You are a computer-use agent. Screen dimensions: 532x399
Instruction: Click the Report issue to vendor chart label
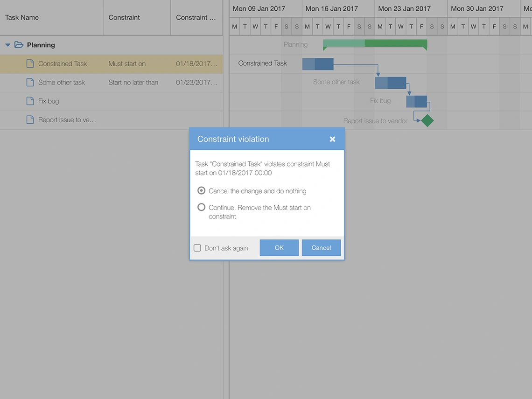point(375,121)
